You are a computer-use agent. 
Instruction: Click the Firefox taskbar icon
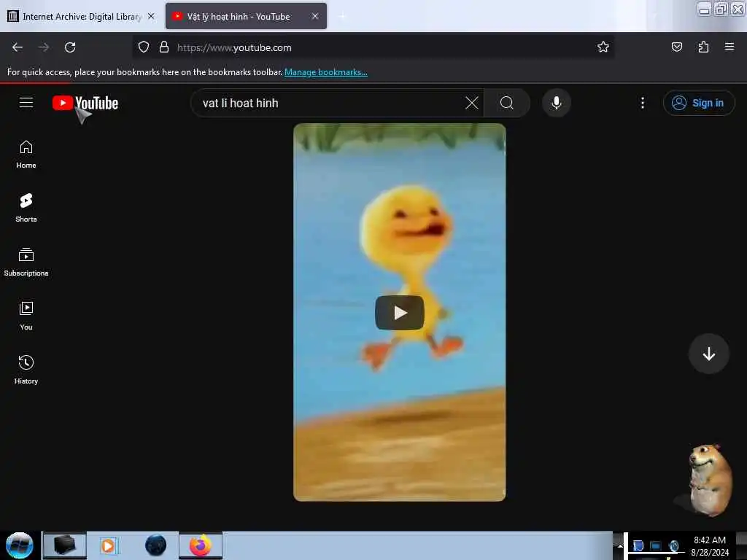point(201,545)
